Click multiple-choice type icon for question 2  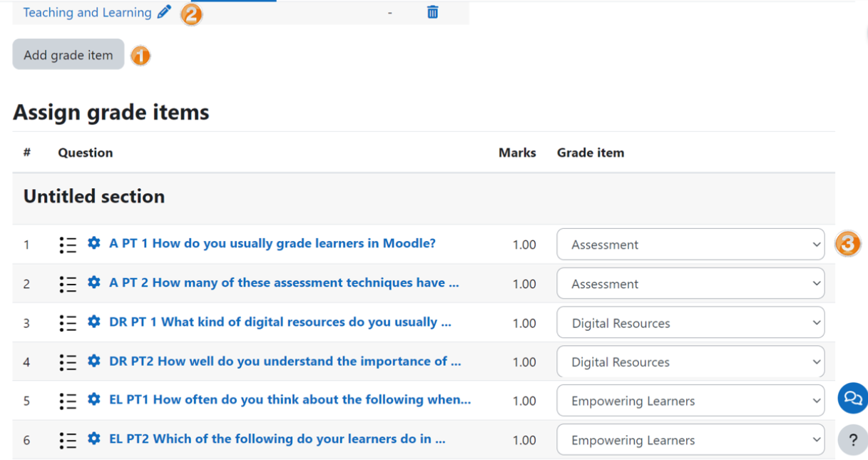pos(68,284)
